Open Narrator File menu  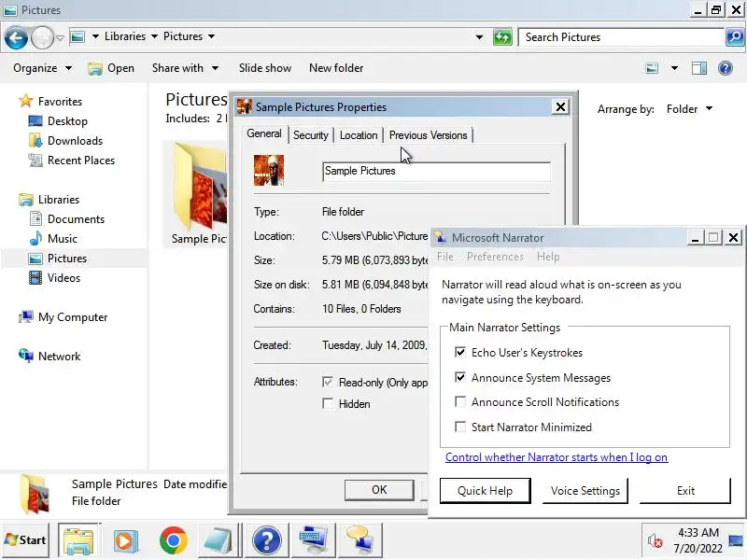click(x=445, y=257)
